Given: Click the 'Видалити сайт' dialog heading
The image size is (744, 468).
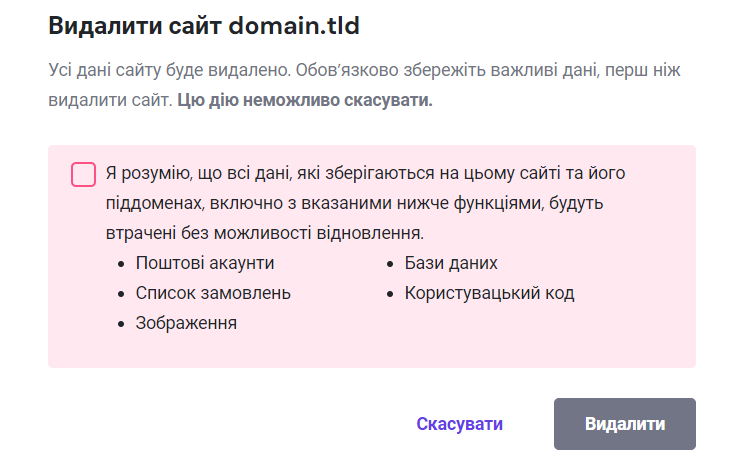Looking at the screenshot, I should [137, 26].
